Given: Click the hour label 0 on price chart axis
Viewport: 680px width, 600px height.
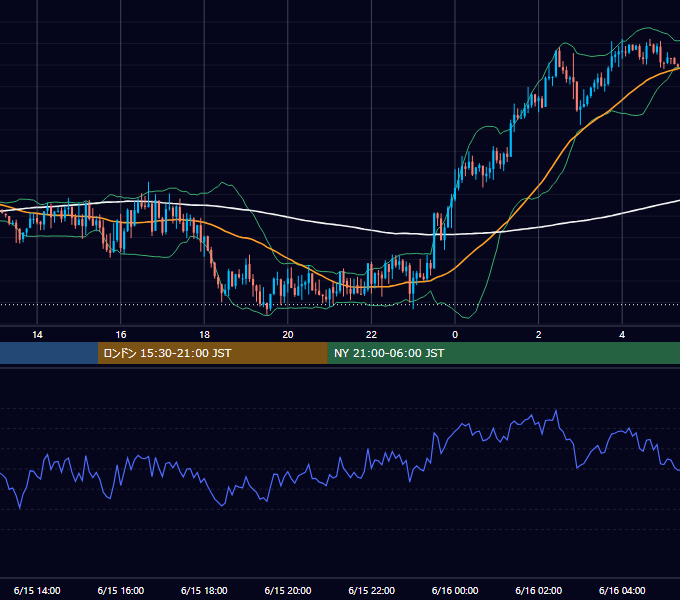Looking at the screenshot, I should (x=455, y=335).
